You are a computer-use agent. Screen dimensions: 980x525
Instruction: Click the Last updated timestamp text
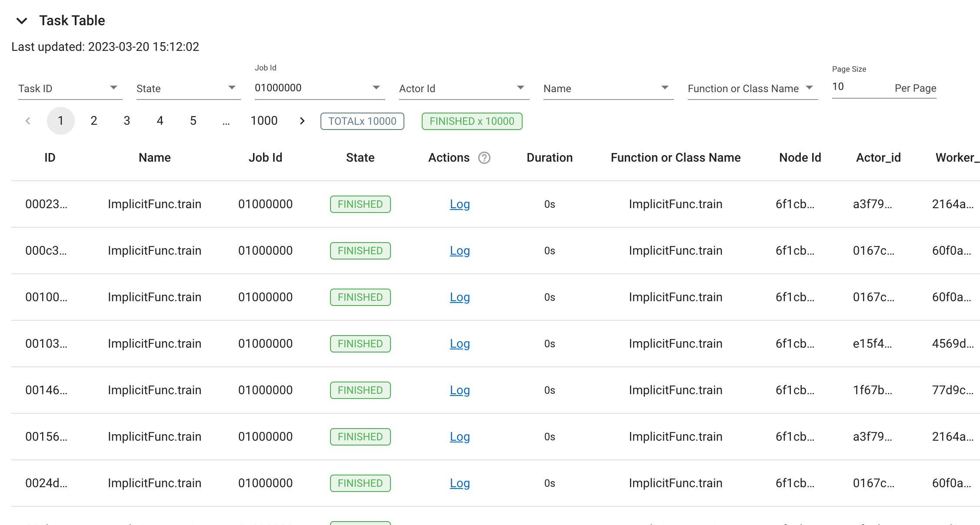coord(105,47)
